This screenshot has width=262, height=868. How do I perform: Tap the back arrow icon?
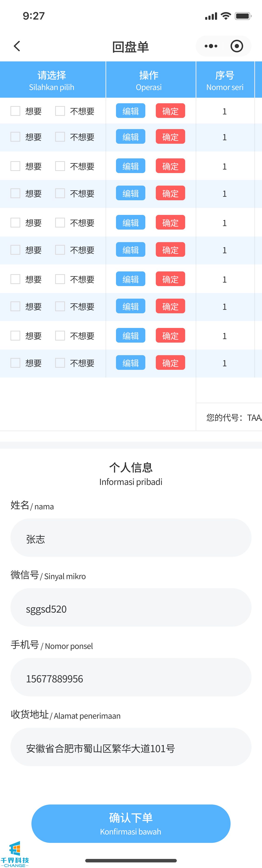tap(17, 46)
